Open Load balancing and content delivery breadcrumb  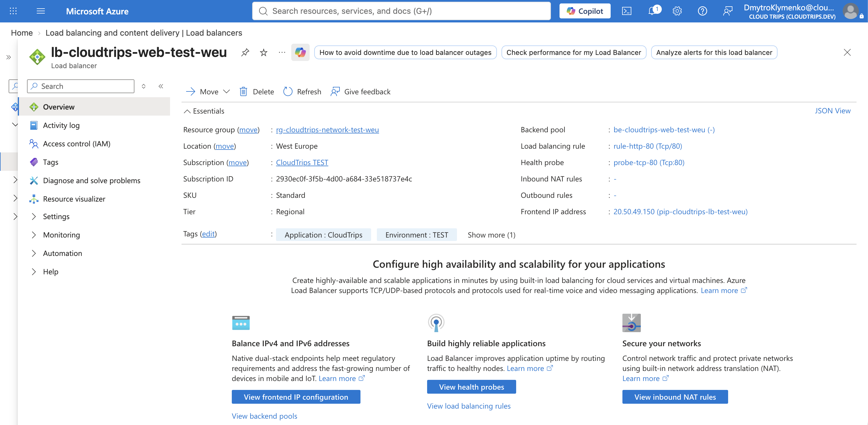[144, 33]
